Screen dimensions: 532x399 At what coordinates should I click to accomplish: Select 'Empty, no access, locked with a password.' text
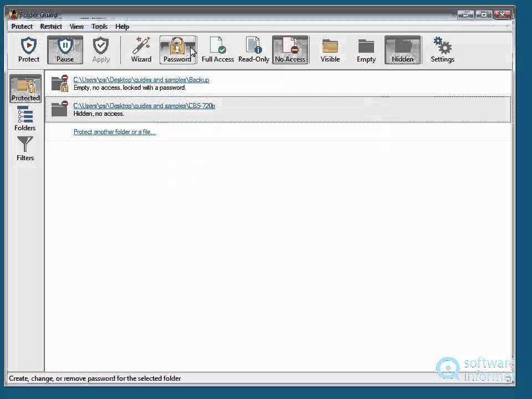point(130,88)
